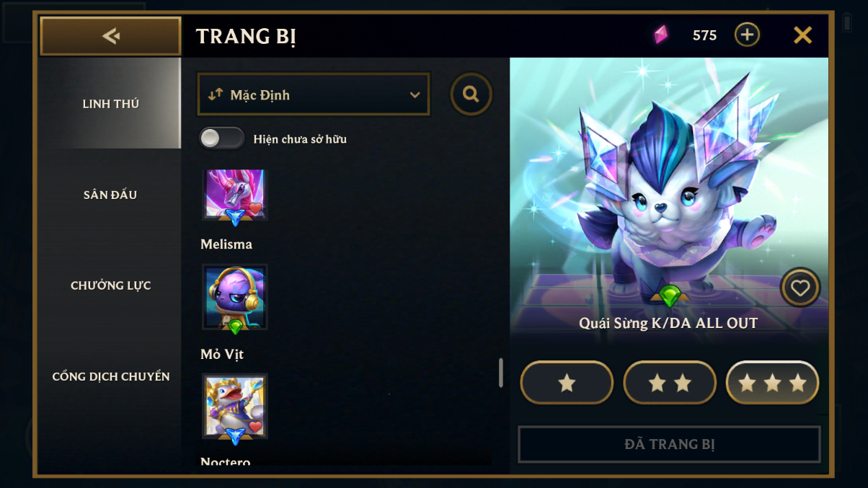Open the search magnifier icon
This screenshot has width=868, height=488.
point(471,94)
